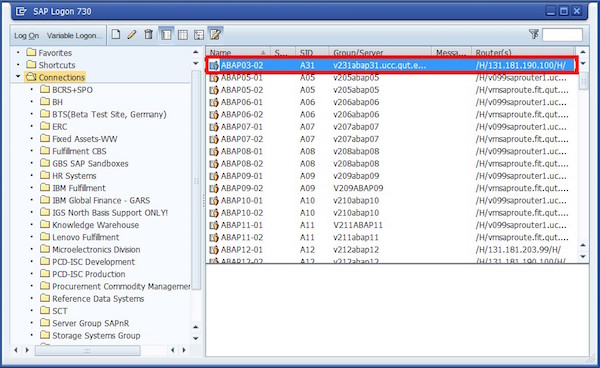The width and height of the screenshot is (600, 368).
Task: Click the Variable Logon button
Action: [74, 36]
